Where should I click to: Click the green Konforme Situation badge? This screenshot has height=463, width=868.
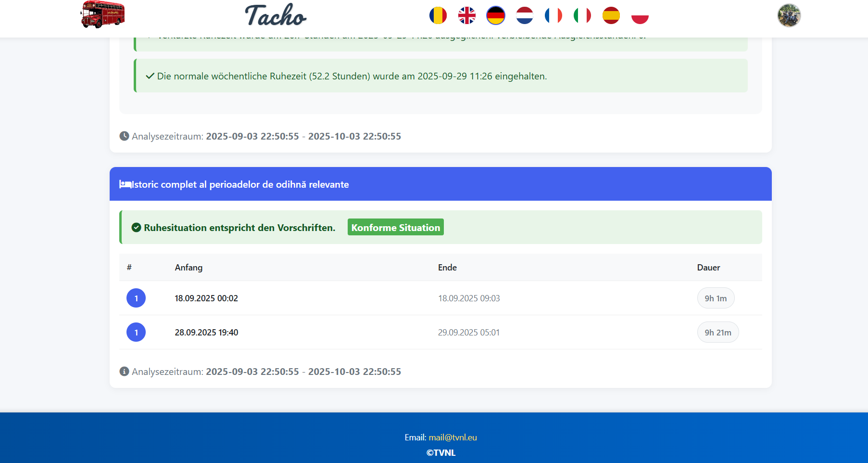point(395,228)
